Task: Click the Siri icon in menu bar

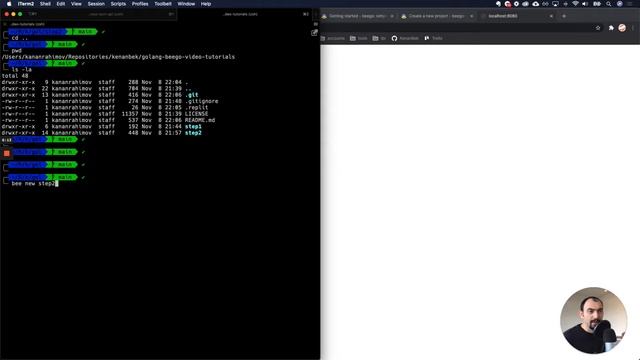Action: coord(620,4)
